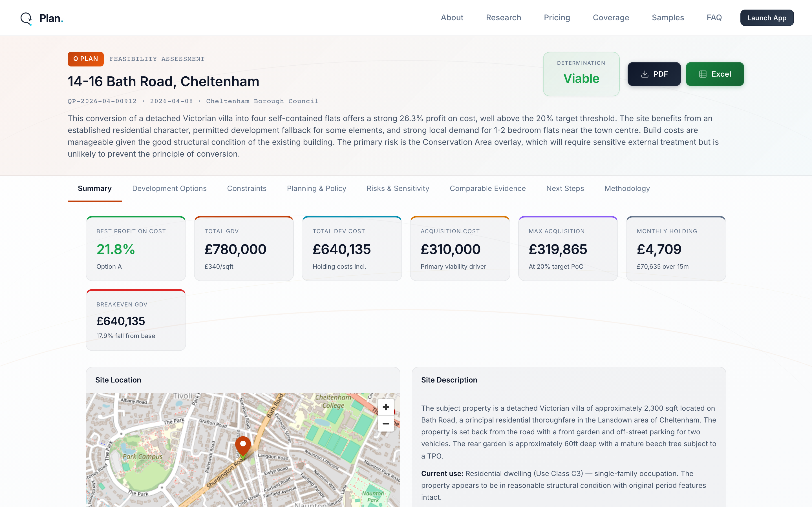
Task: Download the report as PDF
Action: [654, 74]
